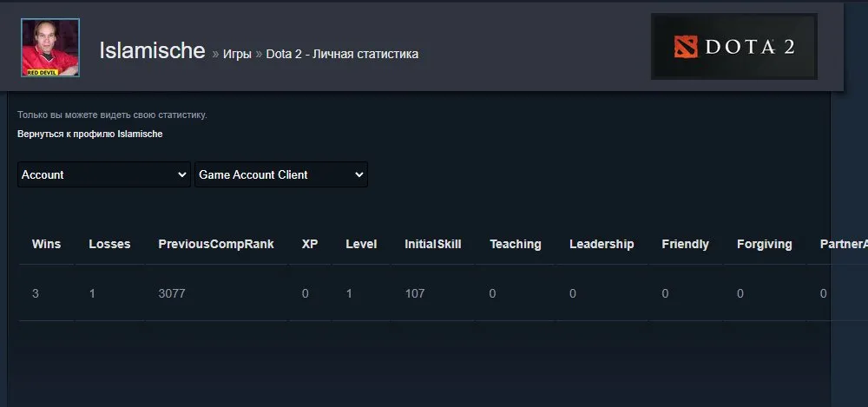
Task: Click the Teaching value 0
Action: point(493,293)
